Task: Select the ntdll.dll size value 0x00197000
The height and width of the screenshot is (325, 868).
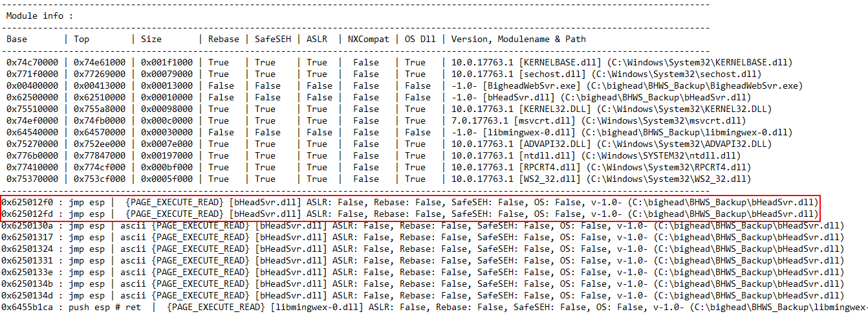Action: (166, 155)
